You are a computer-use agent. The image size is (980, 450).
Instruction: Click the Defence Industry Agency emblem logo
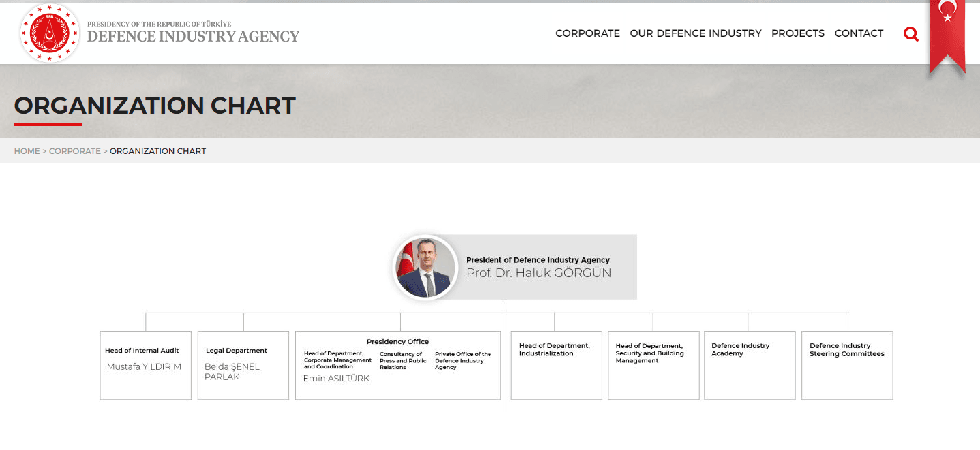coord(49,33)
